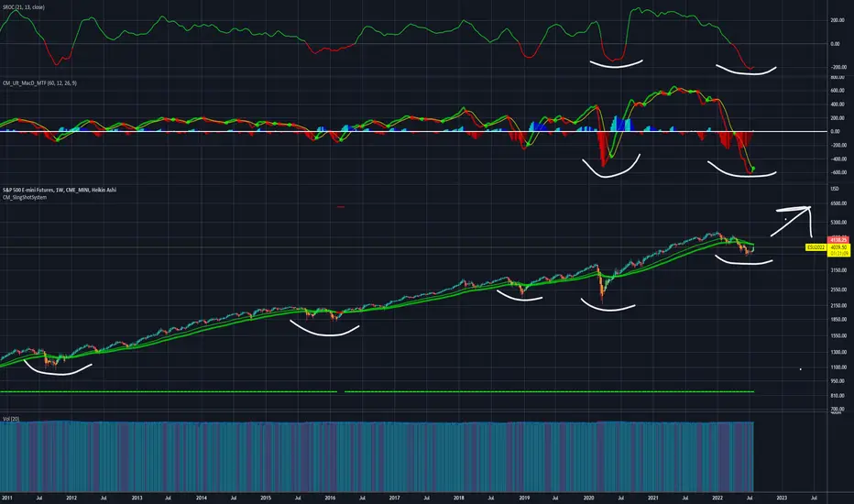854x504 pixels.
Task: Select the CM_Ult_MacD_MTF (60, 12, 26, 9) legend
Action: [39, 82]
